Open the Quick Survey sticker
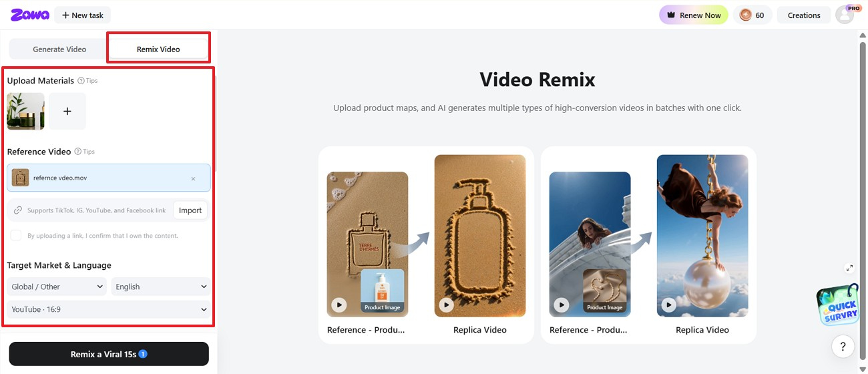 (837, 305)
